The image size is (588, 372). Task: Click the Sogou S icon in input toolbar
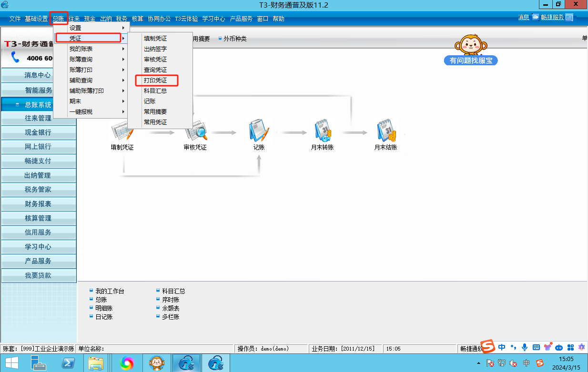tap(487, 347)
